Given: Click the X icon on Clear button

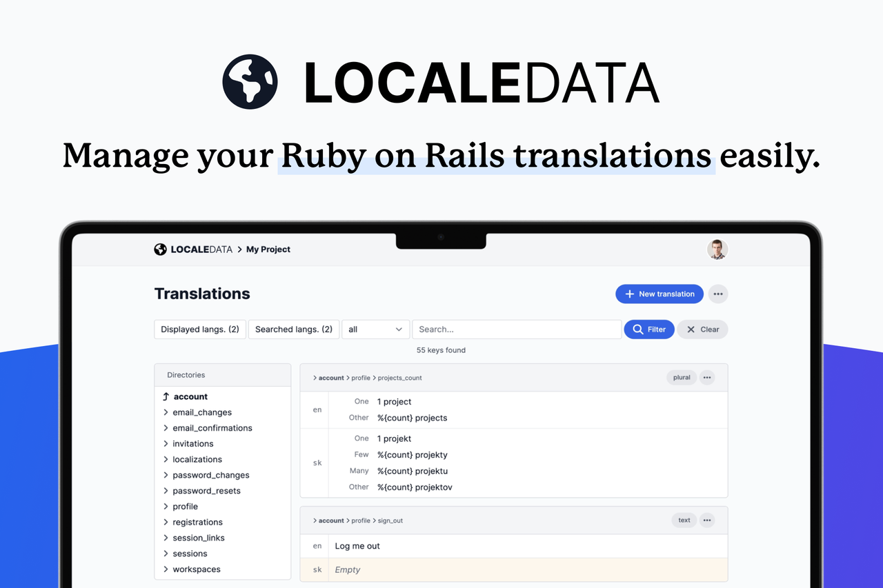Looking at the screenshot, I should [x=692, y=329].
